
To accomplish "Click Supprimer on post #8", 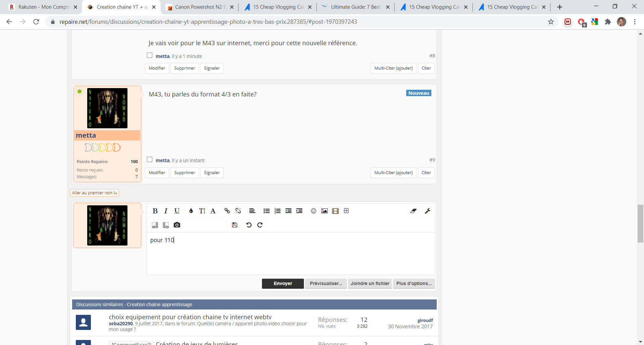I will pyautogui.click(x=184, y=68).
